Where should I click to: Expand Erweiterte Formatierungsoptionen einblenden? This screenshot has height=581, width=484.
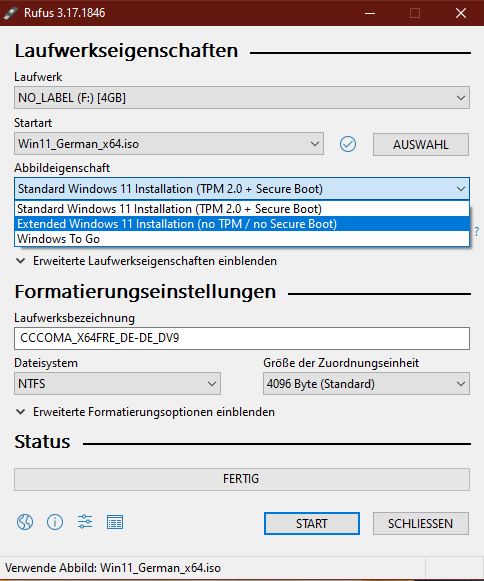click(146, 412)
